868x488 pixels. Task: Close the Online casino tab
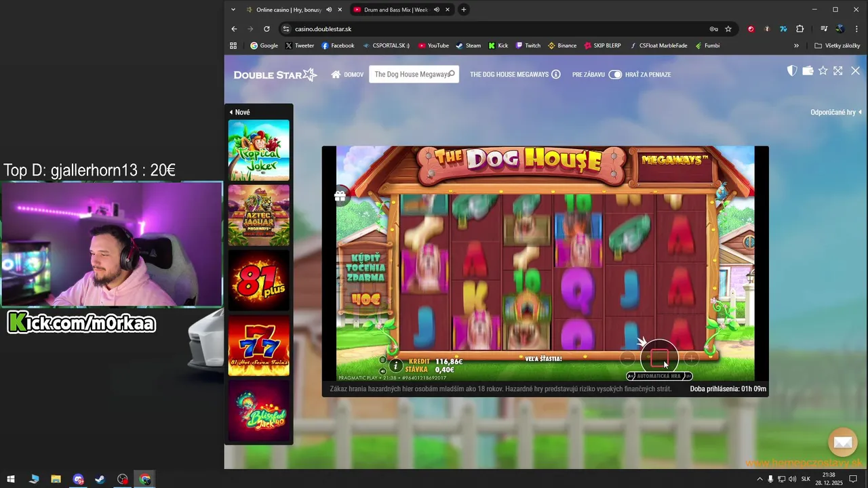click(340, 9)
